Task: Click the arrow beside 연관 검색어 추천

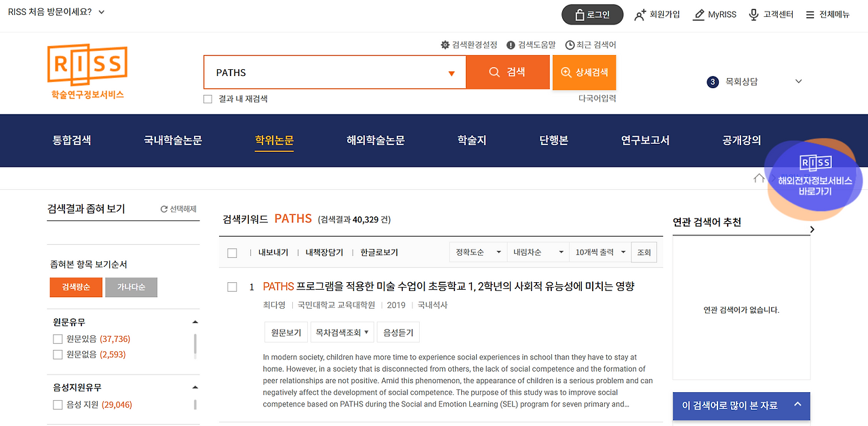Action: 812,229
